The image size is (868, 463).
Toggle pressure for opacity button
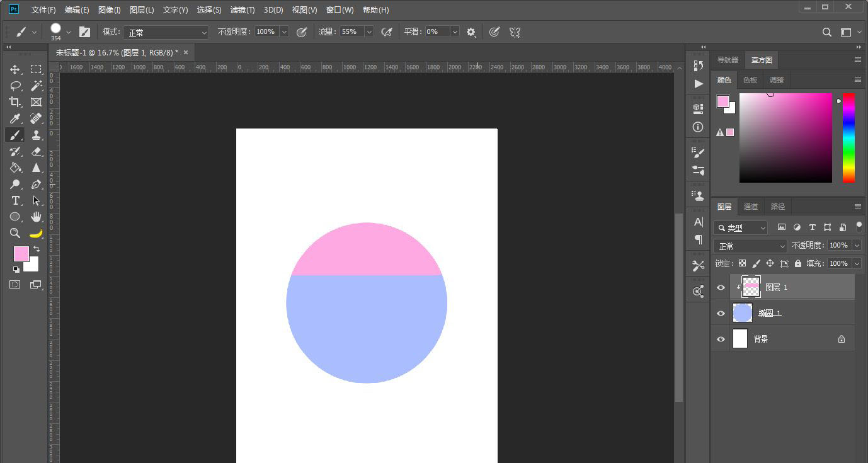pyautogui.click(x=302, y=31)
